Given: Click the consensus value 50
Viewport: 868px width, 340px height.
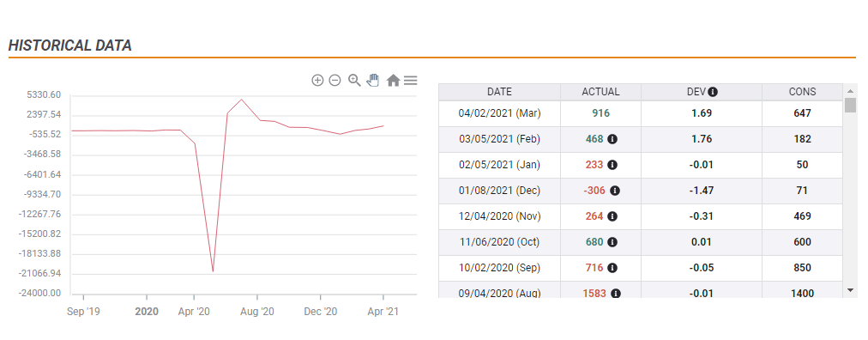Looking at the screenshot, I should 802,165.
